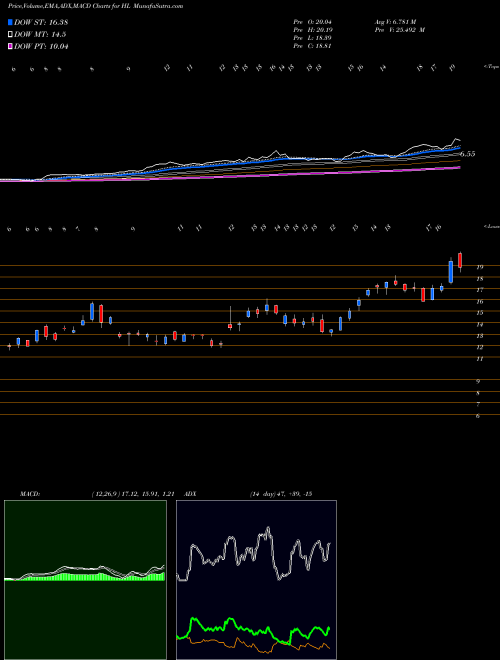Click the 6.55 value beside EMA lines
This screenshot has height=660, width=500.
pyautogui.click(x=468, y=154)
